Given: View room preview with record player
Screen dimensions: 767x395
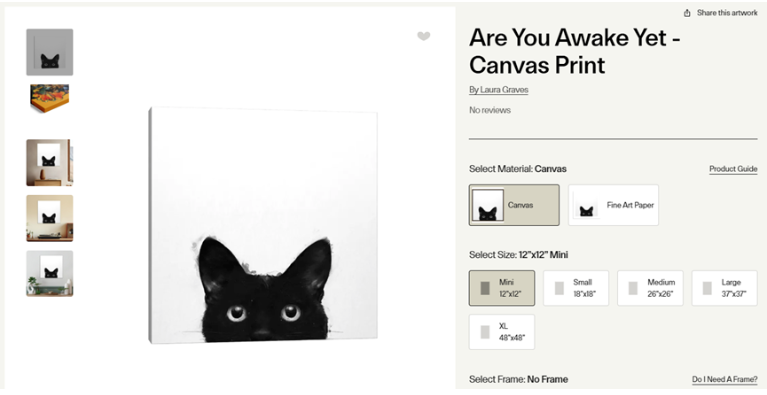Looking at the screenshot, I should (49, 218).
